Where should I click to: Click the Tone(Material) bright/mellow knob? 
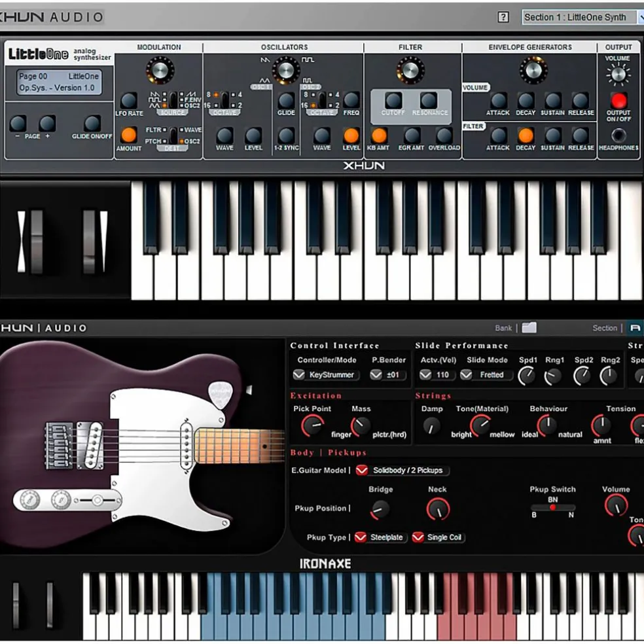(480, 425)
